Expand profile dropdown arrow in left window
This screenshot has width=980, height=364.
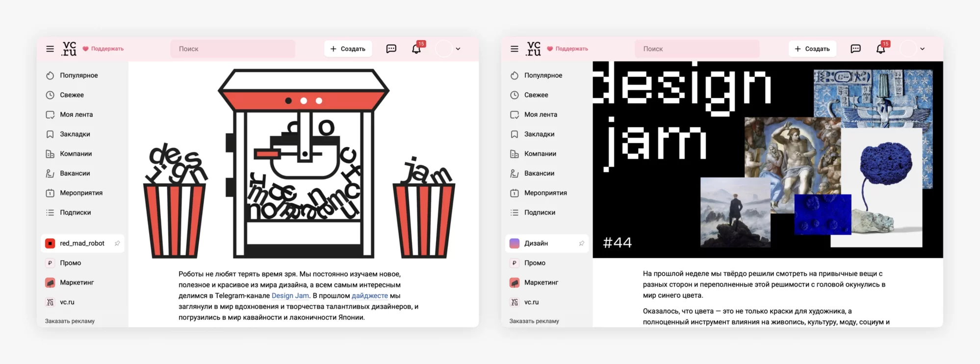pyautogui.click(x=458, y=49)
